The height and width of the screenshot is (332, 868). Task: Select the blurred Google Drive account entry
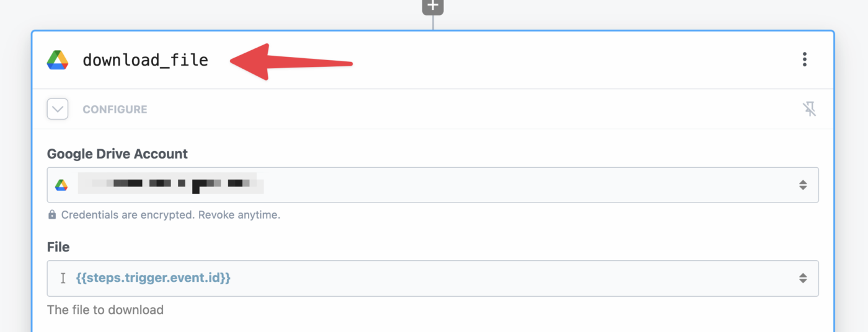pyautogui.click(x=171, y=184)
